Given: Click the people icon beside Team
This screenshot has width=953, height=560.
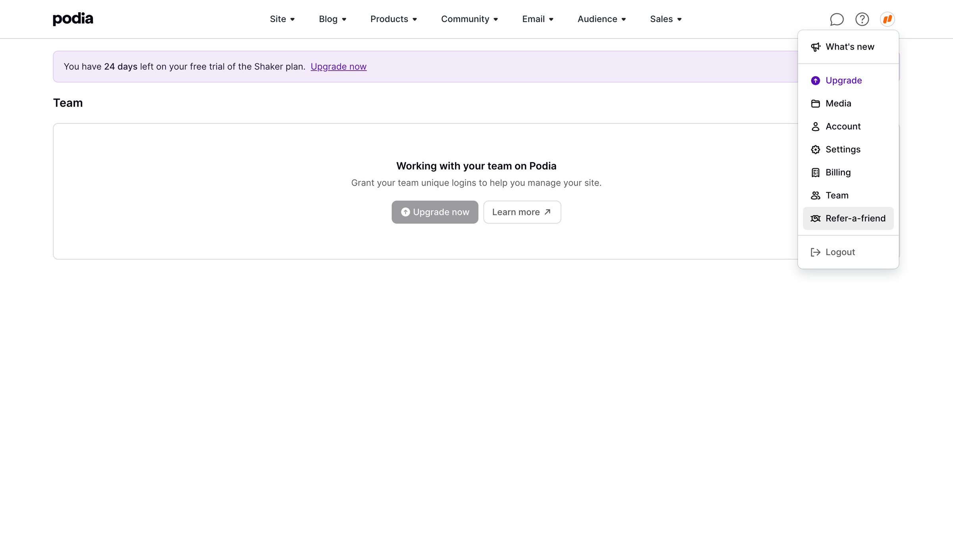Looking at the screenshot, I should tap(816, 196).
